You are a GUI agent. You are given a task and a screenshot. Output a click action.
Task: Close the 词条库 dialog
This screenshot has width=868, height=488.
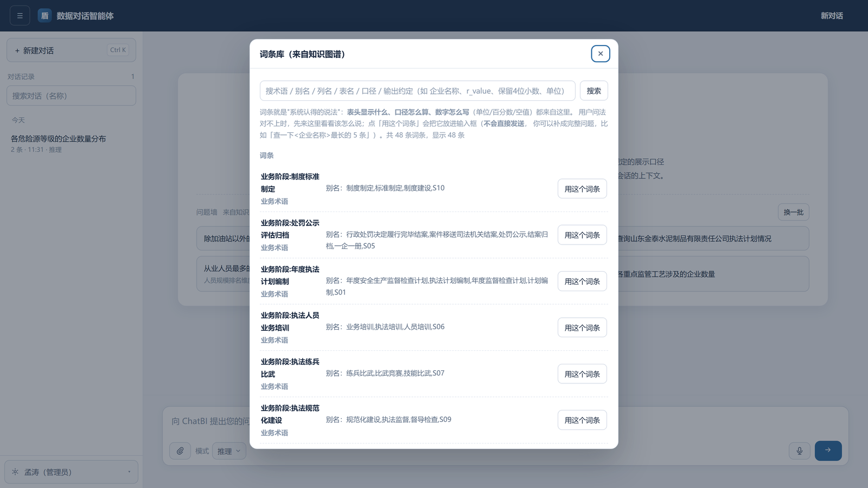point(600,54)
